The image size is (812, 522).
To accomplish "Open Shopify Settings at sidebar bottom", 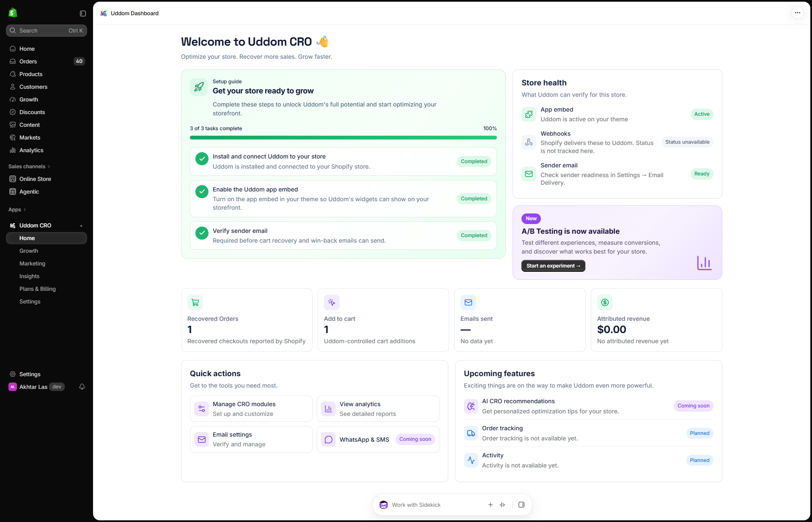I will [47, 374].
